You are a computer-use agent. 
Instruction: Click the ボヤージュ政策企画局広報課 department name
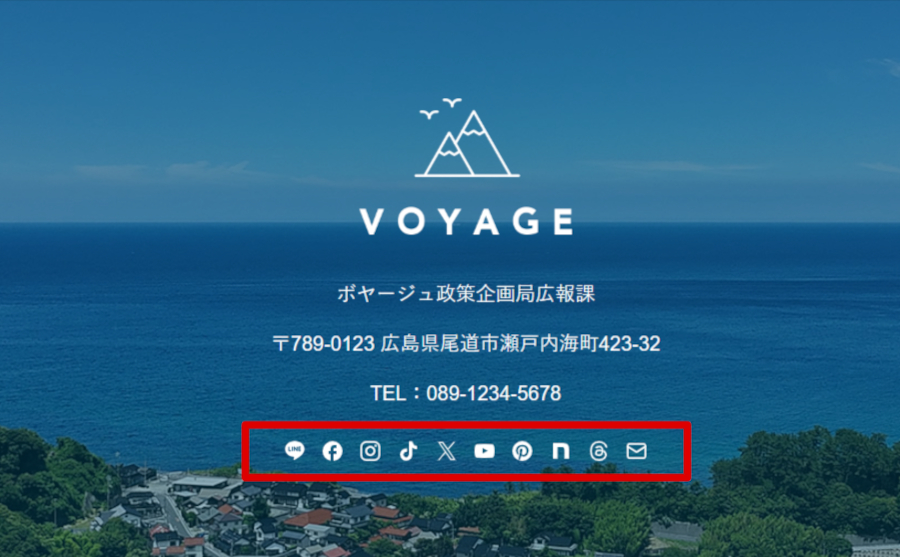click(x=466, y=293)
